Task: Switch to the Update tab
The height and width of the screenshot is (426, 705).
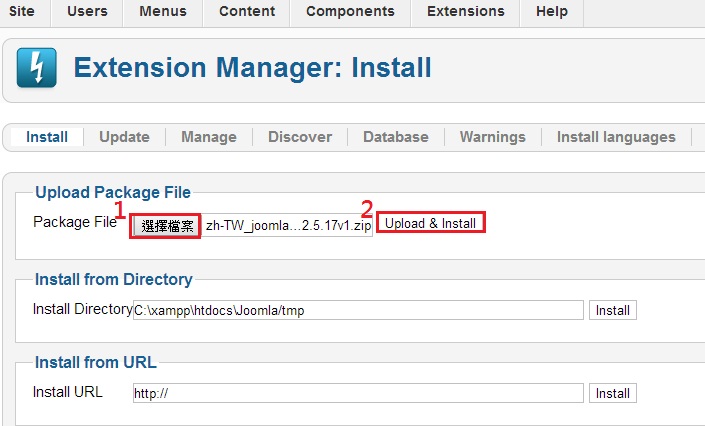Action: 124,137
